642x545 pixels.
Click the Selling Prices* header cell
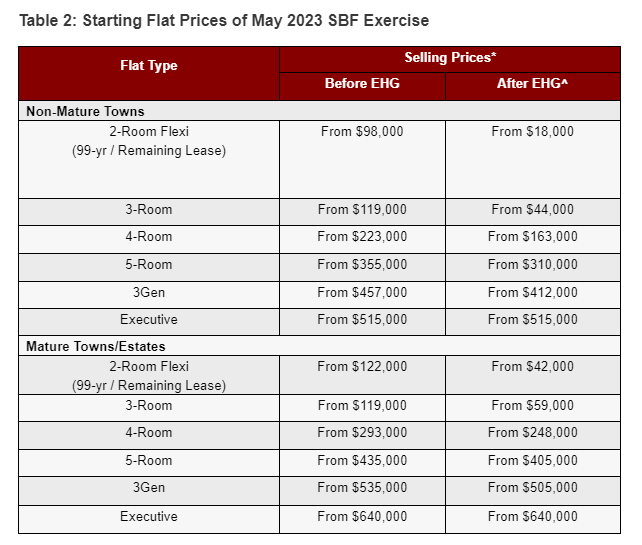coord(450,60)
